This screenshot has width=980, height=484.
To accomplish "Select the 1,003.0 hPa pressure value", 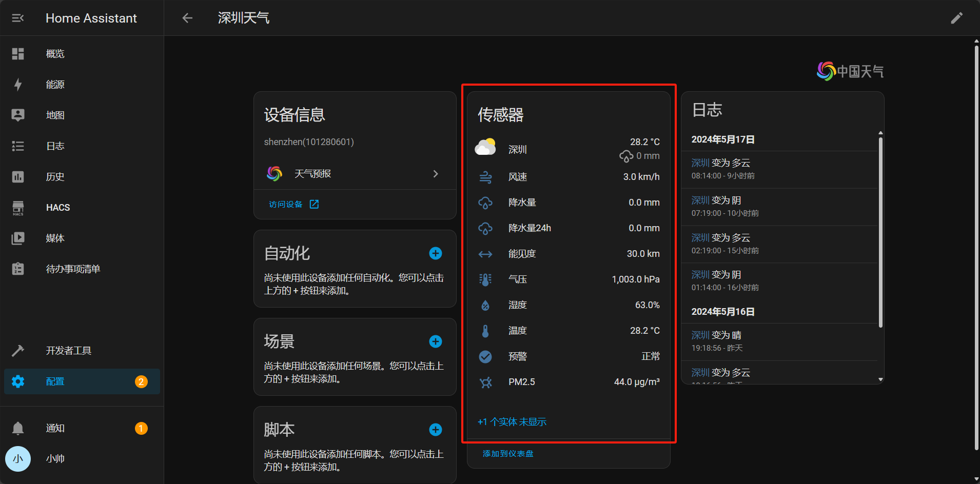I will [636, 279].
